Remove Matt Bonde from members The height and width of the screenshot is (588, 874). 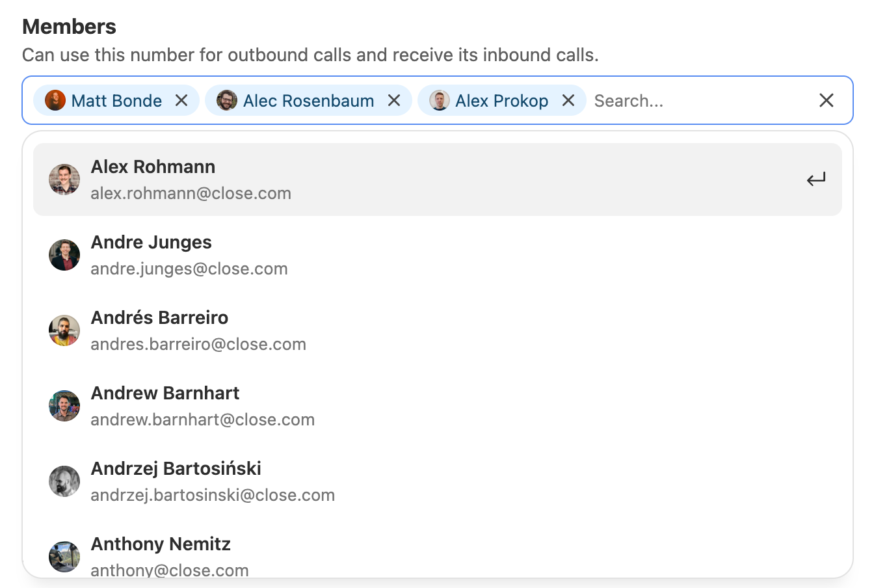181,100
